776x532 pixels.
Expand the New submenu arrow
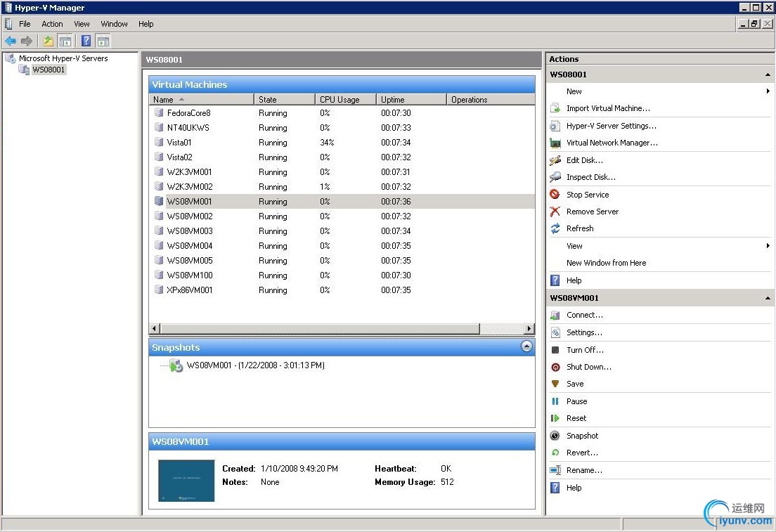tap(768, 91)
